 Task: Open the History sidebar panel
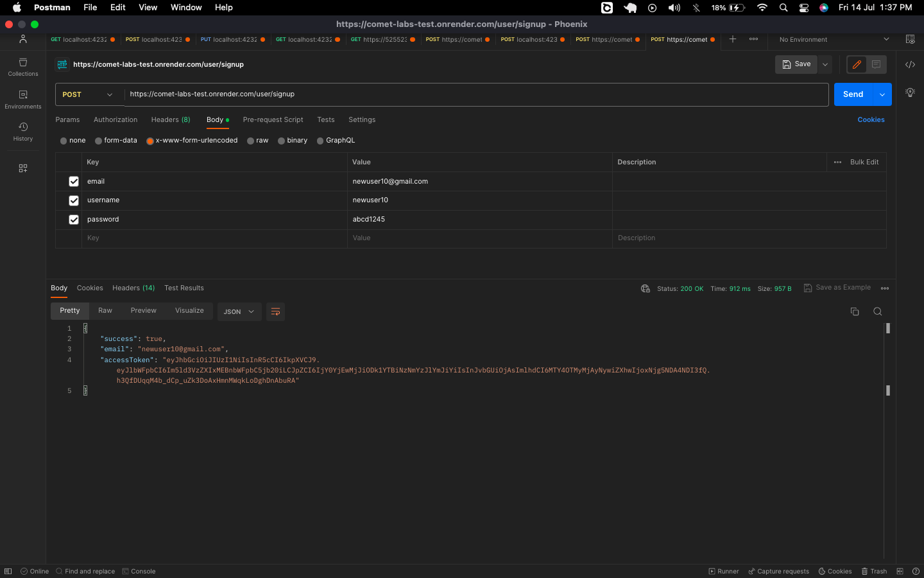23,132
